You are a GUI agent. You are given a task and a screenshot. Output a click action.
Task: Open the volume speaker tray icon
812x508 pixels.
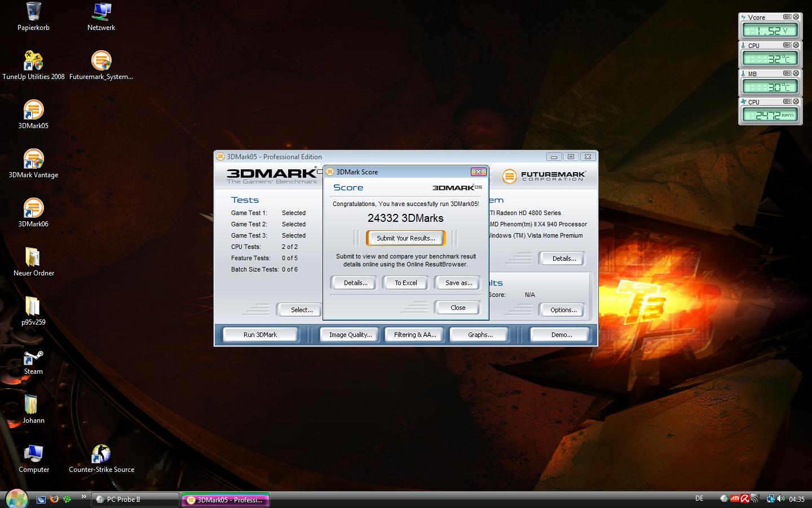pos(781,498)
